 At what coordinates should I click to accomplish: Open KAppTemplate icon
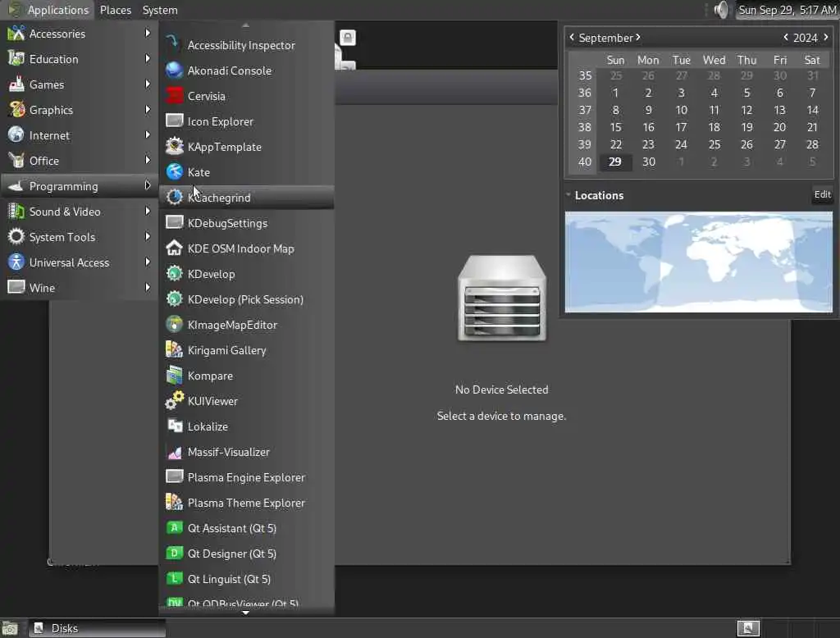pos(174,146)
